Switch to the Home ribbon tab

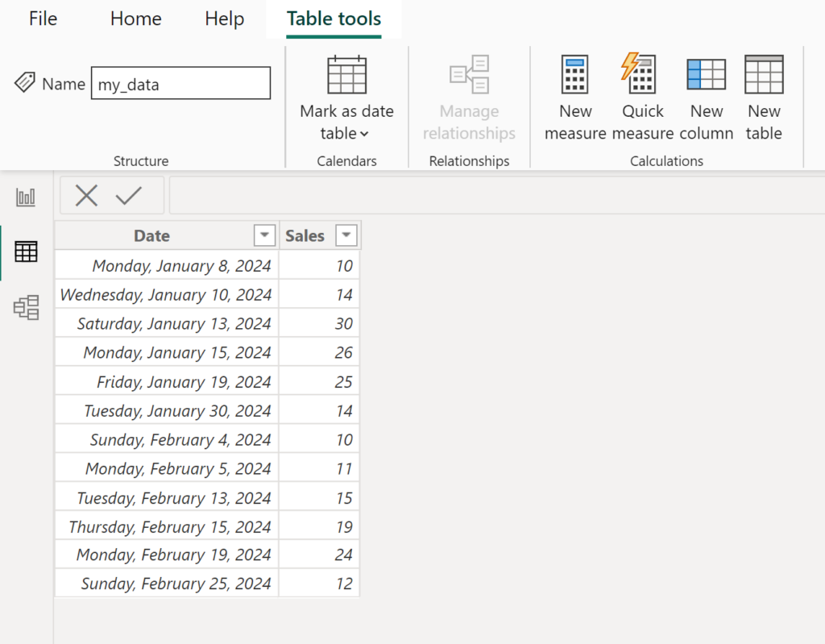[135, 19]
